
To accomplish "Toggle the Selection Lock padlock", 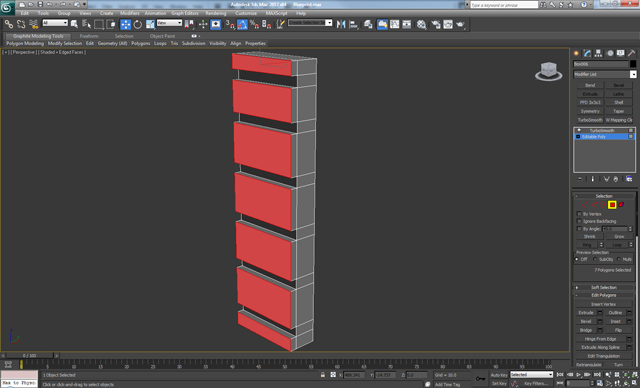I will coord(323,375).
